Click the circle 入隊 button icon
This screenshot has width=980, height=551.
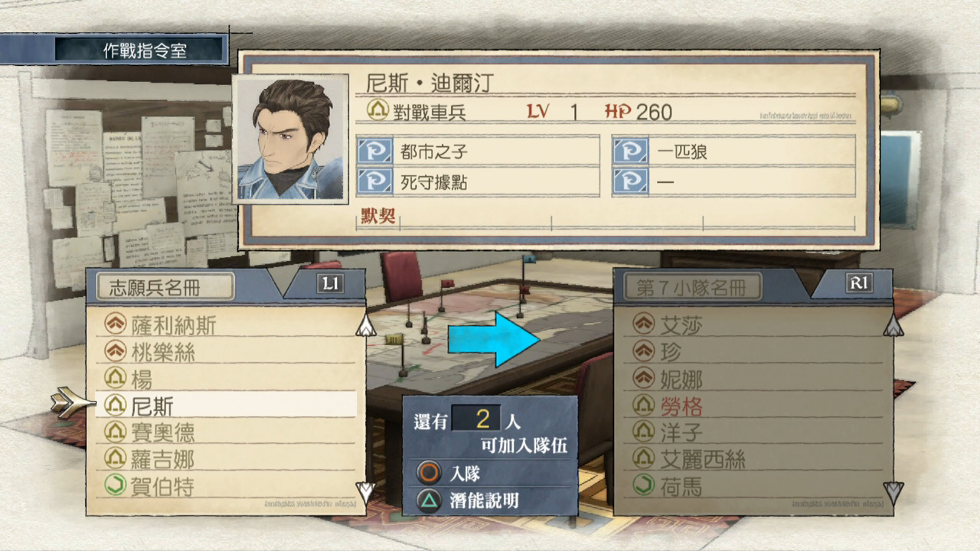click(x=428, y=473)
